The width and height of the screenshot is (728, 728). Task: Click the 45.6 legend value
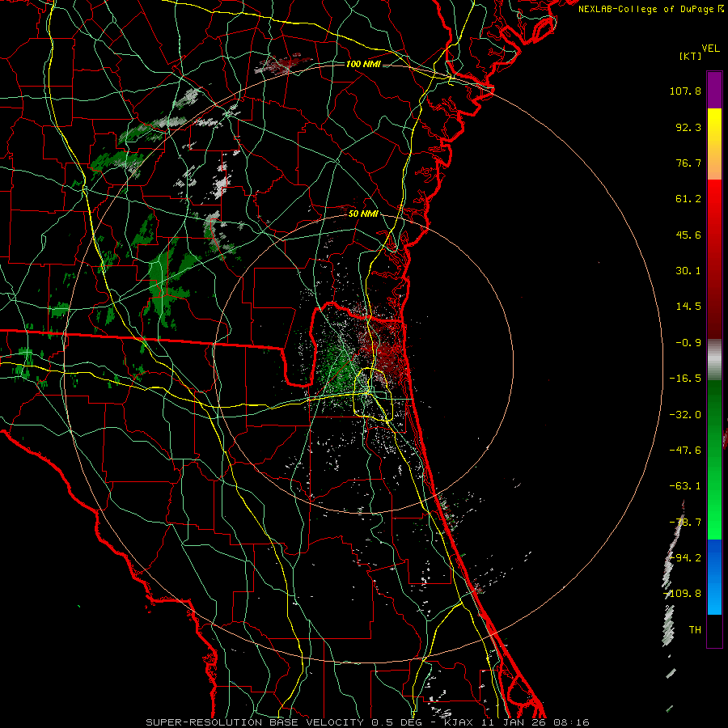pyautogui.click(x=688, y=235)
